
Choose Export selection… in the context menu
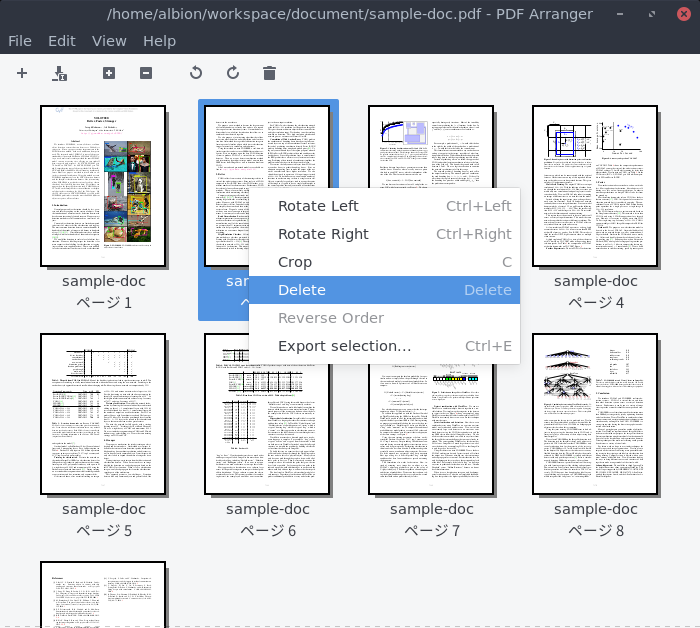click(x=344, y=346)
